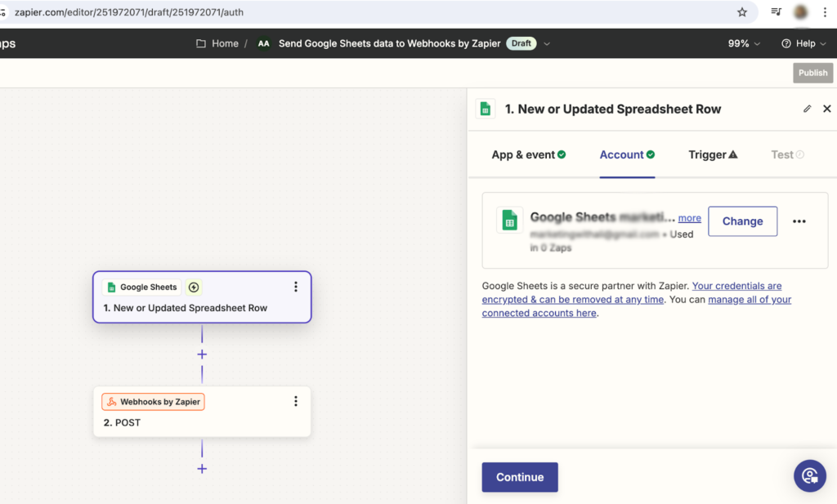Click the plus icon below the POST step
This screenshot has width=837, height=504.
click(x=201, y=469)
